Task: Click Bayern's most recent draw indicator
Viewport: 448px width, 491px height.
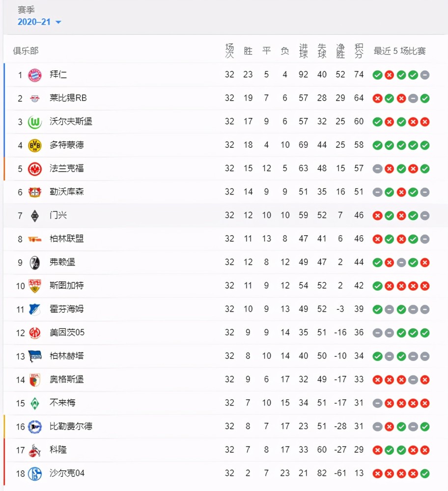Action: pyautogui.click(x=425, y=75)
